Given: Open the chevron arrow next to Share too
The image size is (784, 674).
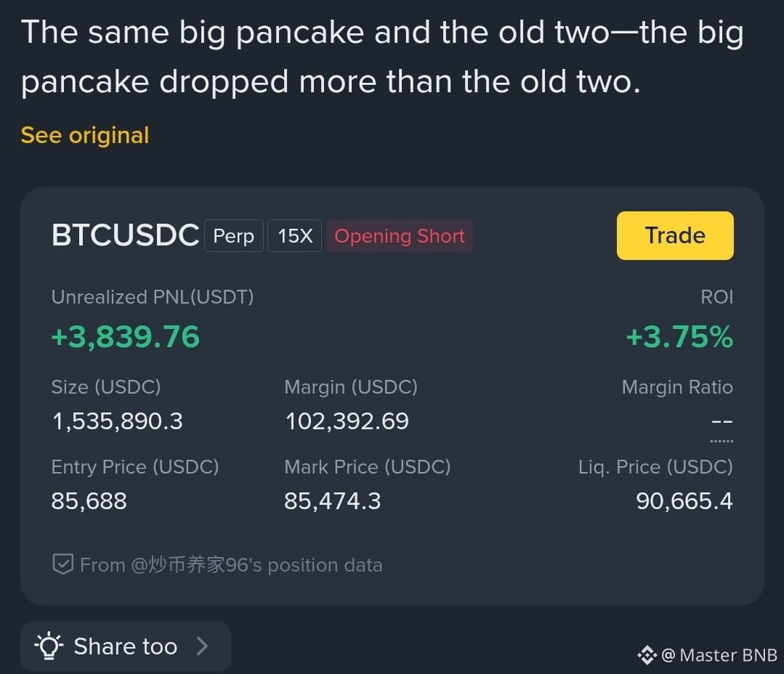Looking at the screenshot, I should click(203, 646).
